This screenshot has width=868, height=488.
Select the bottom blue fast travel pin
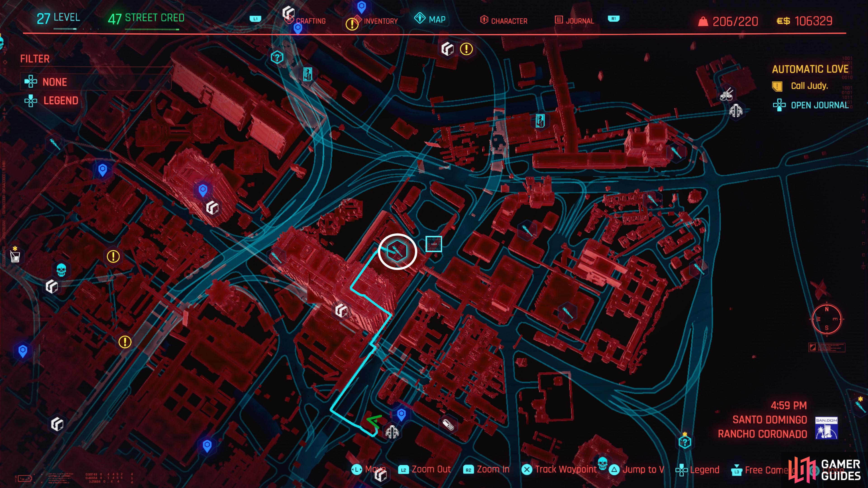pyautogui.click(x=207, y=447)
